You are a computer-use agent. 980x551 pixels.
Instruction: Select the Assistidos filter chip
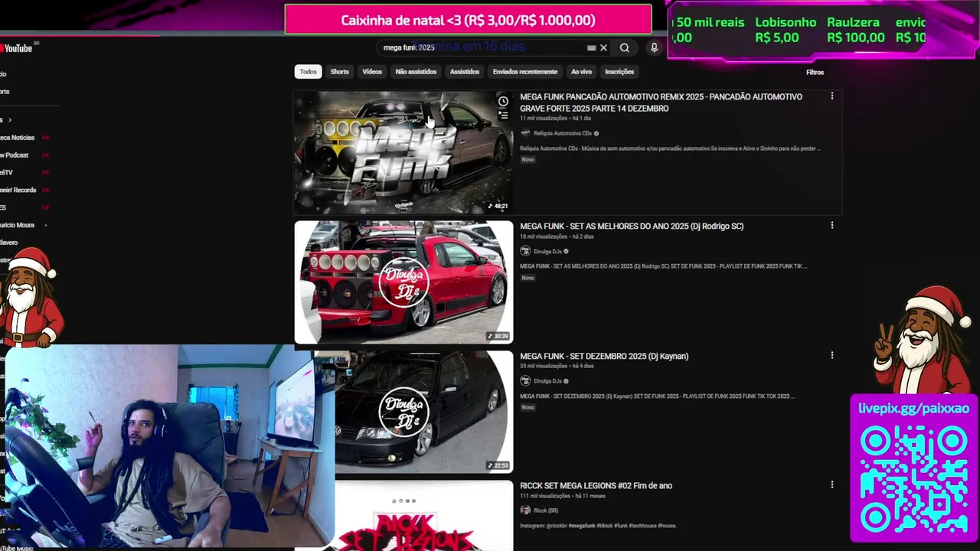465,72
